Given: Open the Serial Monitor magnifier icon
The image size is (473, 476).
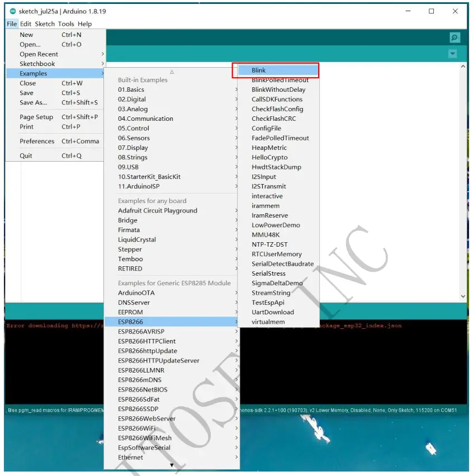Looking at the screenshot, I should coord(454,37).
